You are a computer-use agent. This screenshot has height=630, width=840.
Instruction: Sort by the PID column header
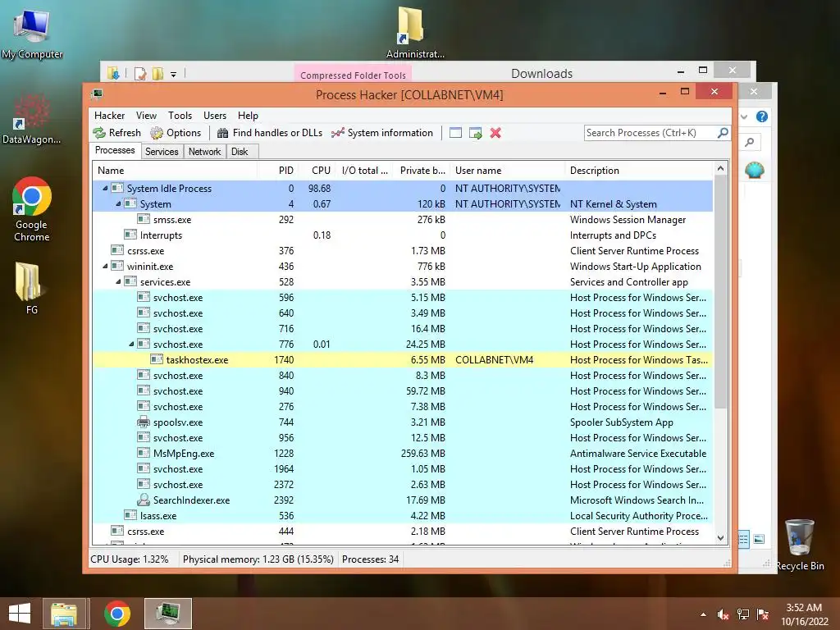(278, 171)
